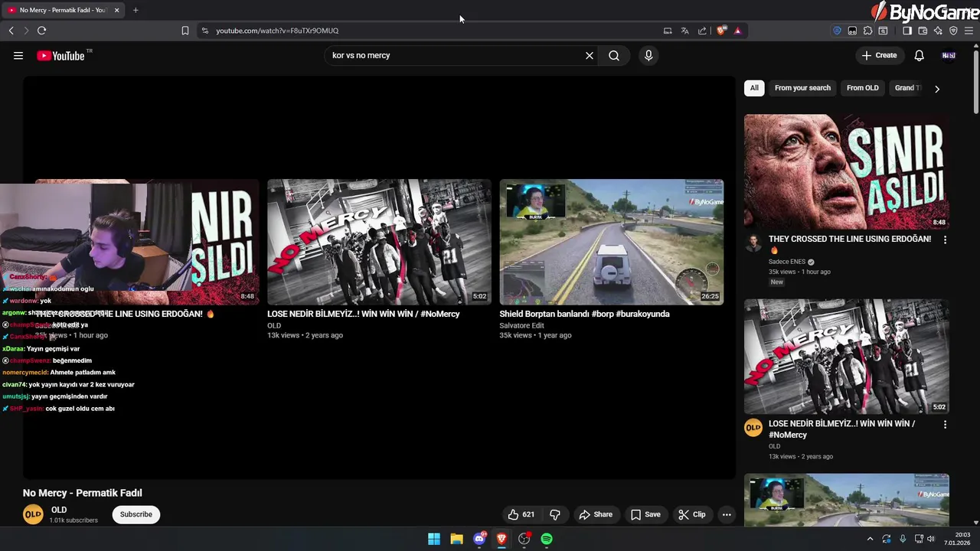Viewport: 980px width, 551px height.
Task: Open the browser main menu
Action: 969,31
